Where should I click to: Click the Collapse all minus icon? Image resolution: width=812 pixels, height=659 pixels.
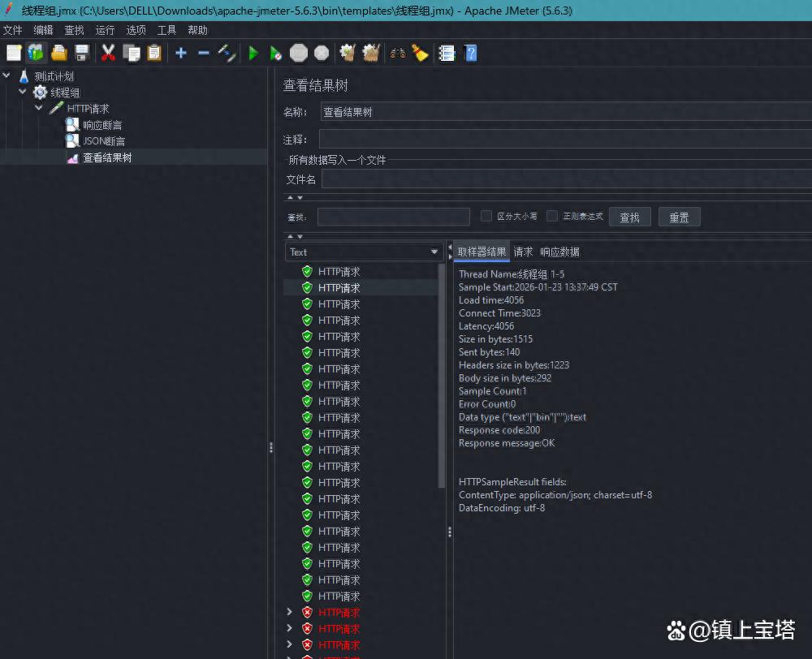(x=204, y=53)
